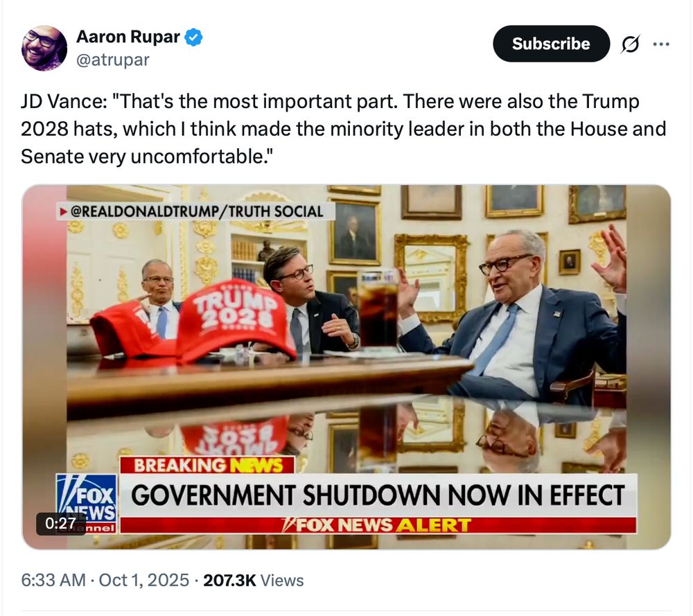
Task: Click the small red play triangle beside @REALDONALDTRUMP
Action: coord(64,211)
